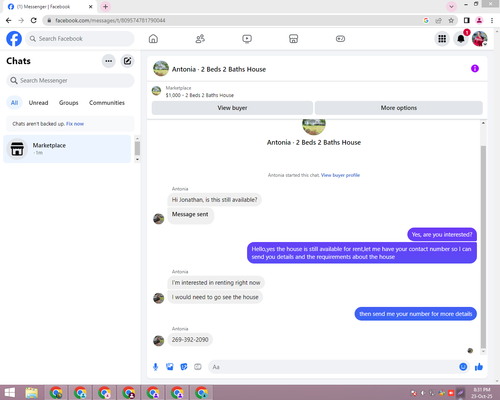Viewport: 500px width, 400px height.
Task: Start a new message with compose icon
Action: point(127,61)
